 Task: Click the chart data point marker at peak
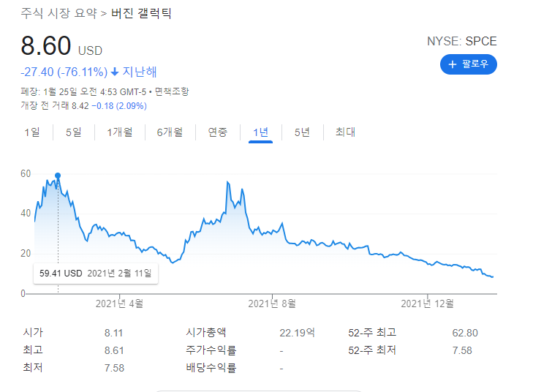pyautogui.click(x=58, y=176)
